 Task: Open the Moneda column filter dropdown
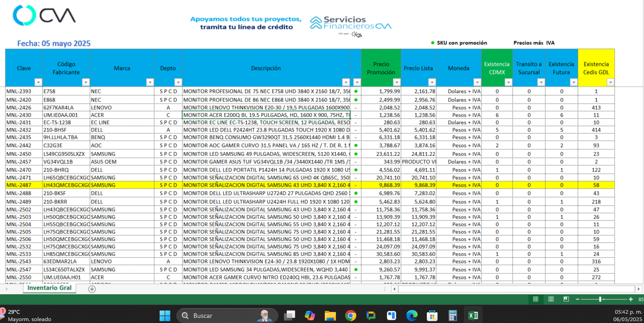pyautogui.click(x=477, y=82)
